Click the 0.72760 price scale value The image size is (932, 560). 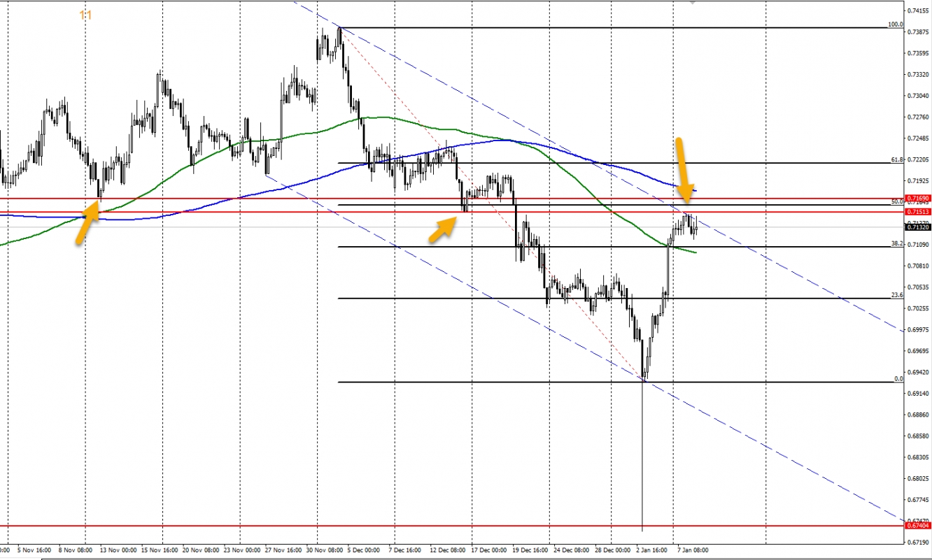pos(918,117)
